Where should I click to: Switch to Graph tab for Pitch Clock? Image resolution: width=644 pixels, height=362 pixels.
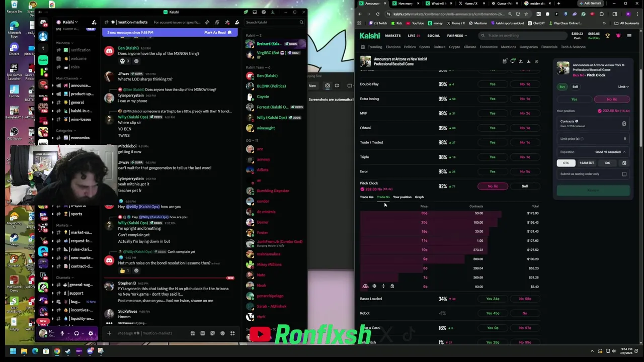pos(419,197)
